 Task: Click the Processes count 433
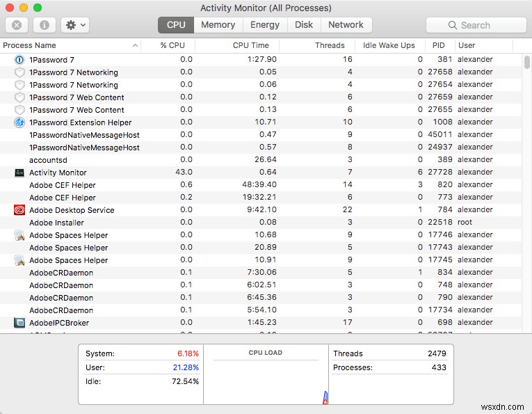coord(439,367)
